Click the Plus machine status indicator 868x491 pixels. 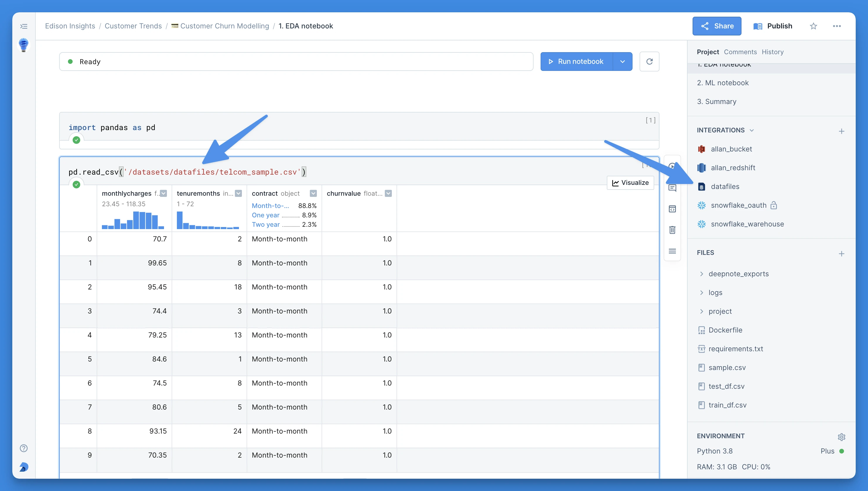(x=832, y=451)
